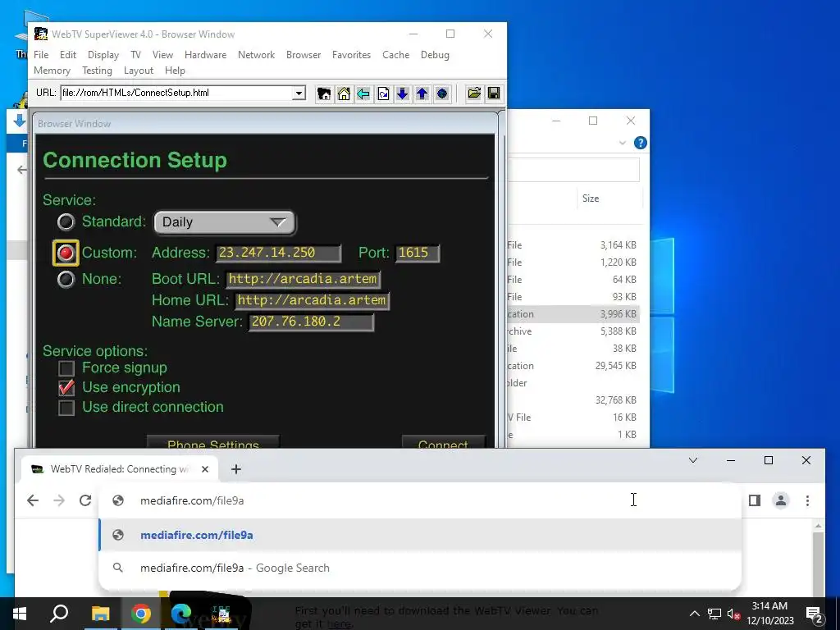840x630 pixels.
Task: Expand the URL combo box dropdown arrow
Action: click(299, 94)
